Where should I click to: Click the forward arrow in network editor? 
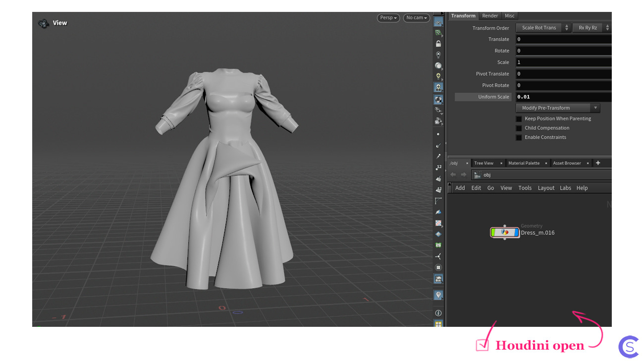tap(464, 175)
